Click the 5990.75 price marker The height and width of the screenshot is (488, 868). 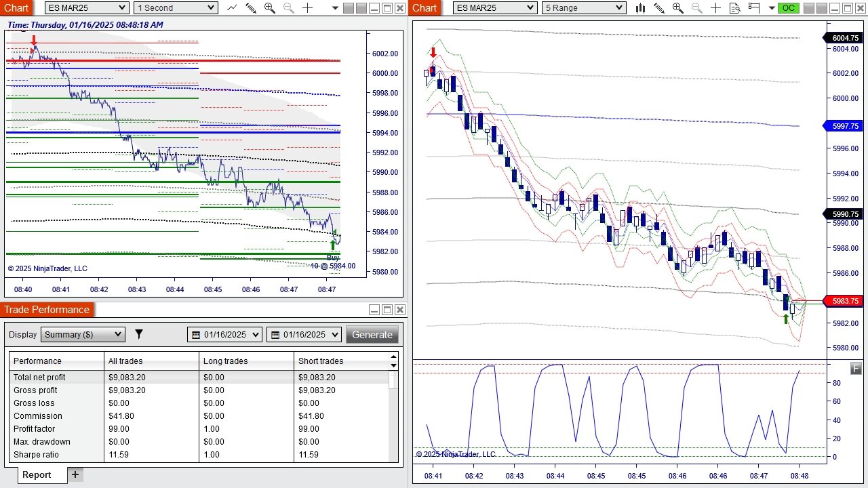click(x=844, y=214)
